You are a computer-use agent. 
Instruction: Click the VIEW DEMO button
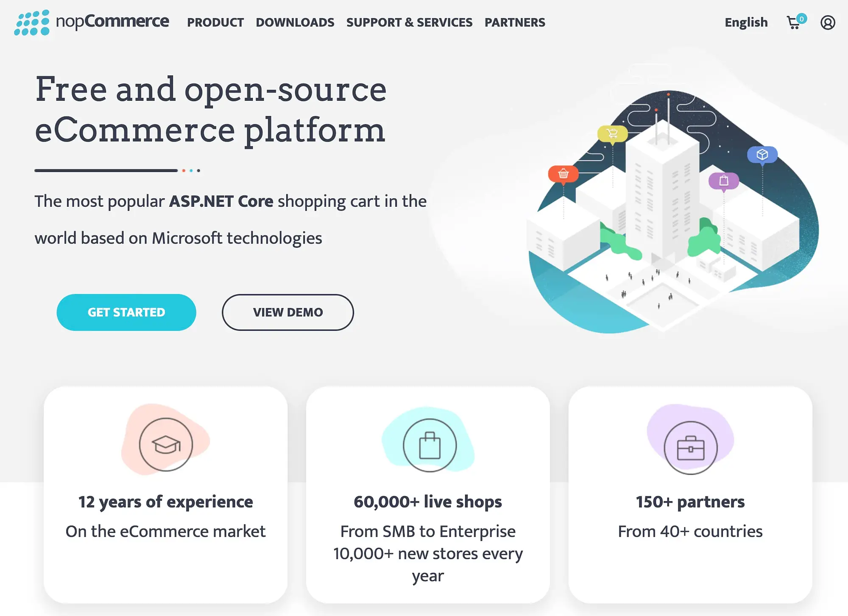(x=288, y=313)
